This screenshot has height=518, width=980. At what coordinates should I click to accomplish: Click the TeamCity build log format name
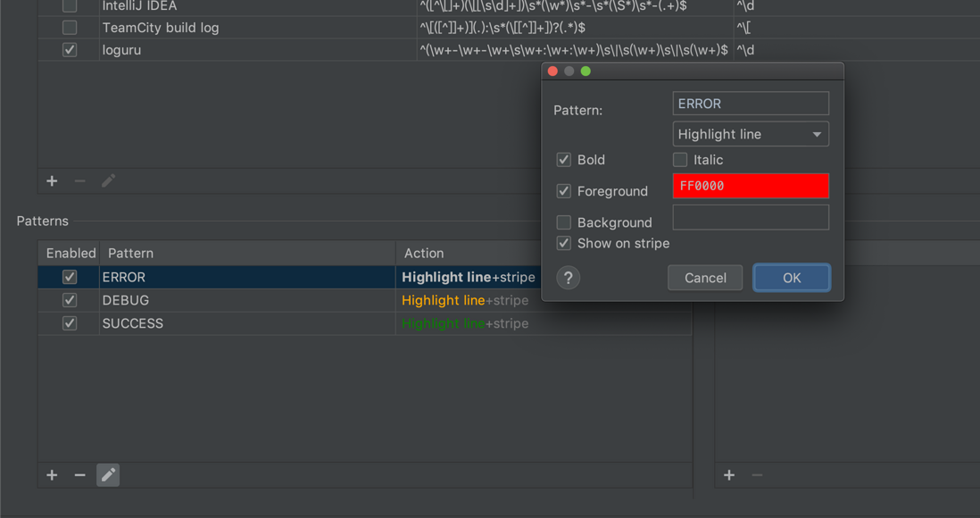click(161, 28)
